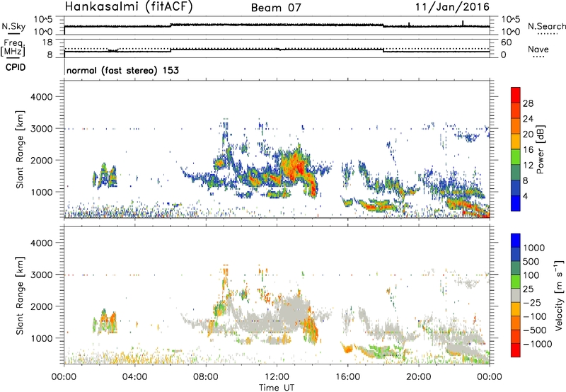Click the echo patch near 02:00 in velocity panel

click(x=105, y=321)
